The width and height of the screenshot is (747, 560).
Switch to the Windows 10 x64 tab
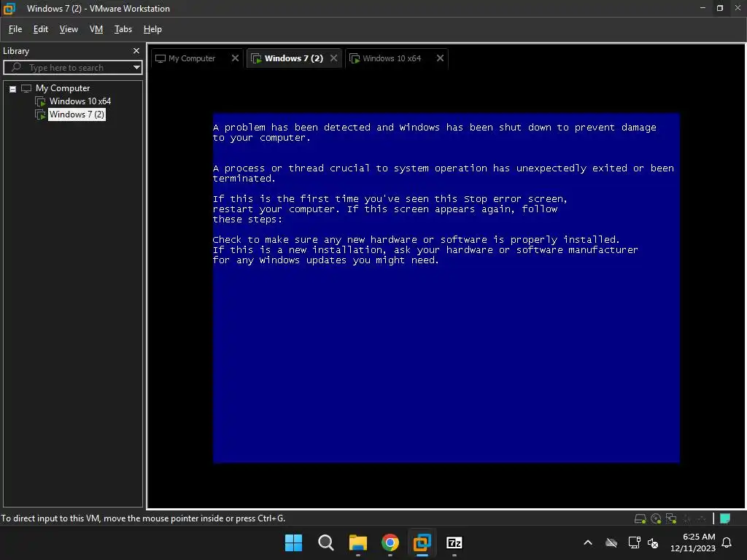click(x=392, y=58)
